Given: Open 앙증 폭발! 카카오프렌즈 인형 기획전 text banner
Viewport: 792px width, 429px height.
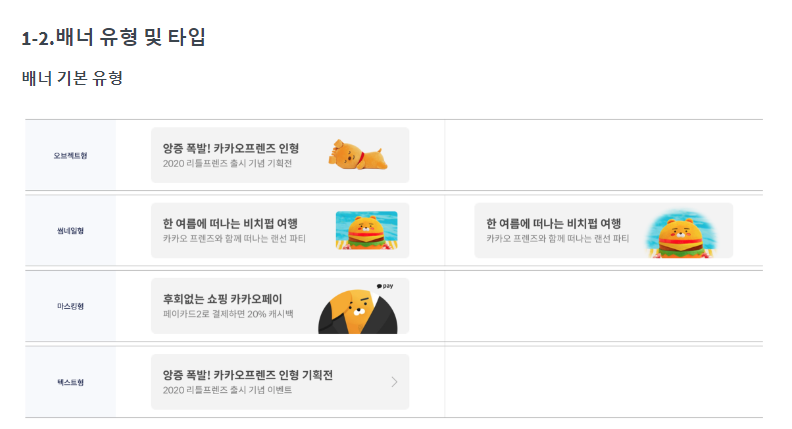Looking at the screenshot, I should pos(280,382).
